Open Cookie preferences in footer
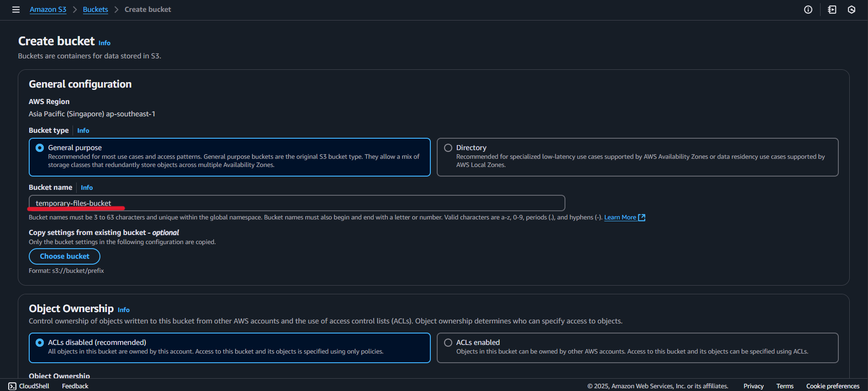Image resolution: width=868 pixels, height=391 pixels. 833,386
